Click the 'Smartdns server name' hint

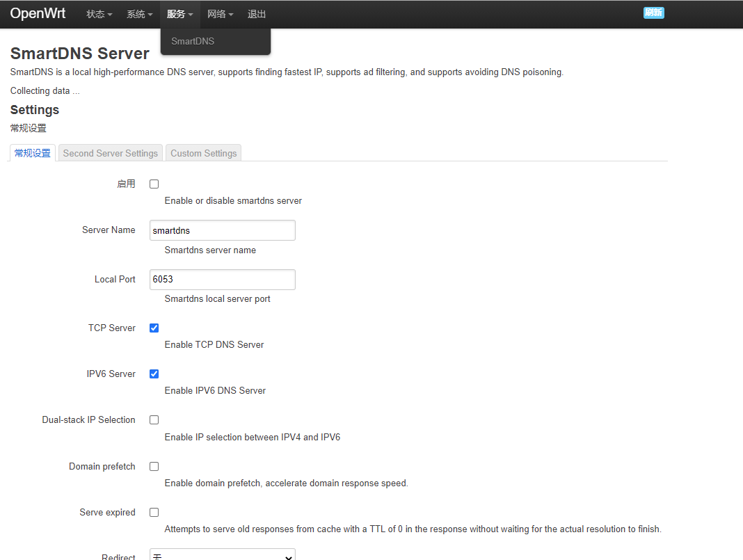210,250
